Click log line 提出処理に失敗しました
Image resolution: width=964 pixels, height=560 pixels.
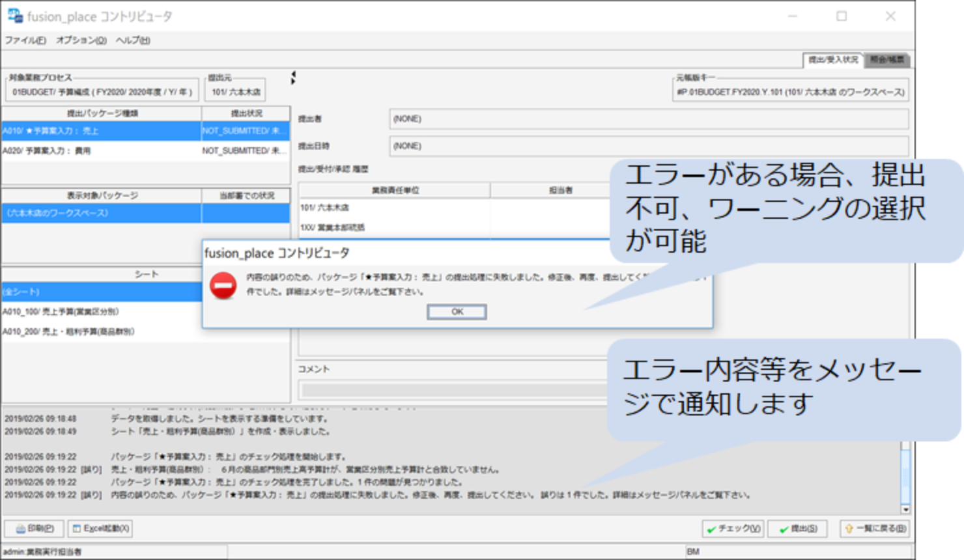[431, 496]
